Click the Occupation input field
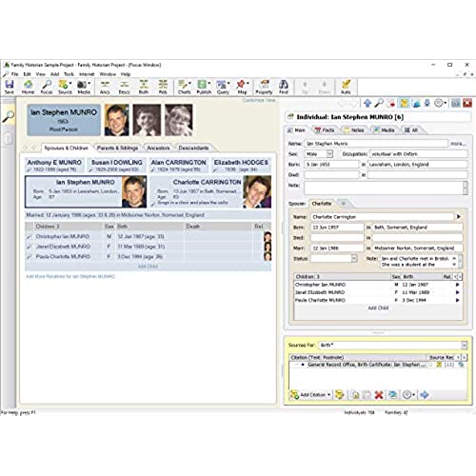The height and width of the screenshot is (476, 476). tap(418, 154)
